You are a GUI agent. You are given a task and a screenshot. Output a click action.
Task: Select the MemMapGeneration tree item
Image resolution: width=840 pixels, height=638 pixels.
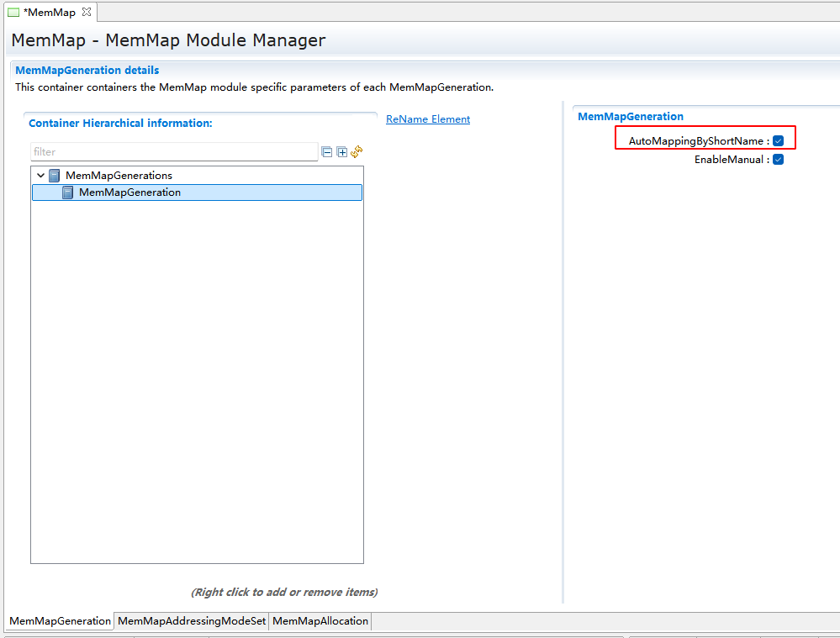point(129,192)
